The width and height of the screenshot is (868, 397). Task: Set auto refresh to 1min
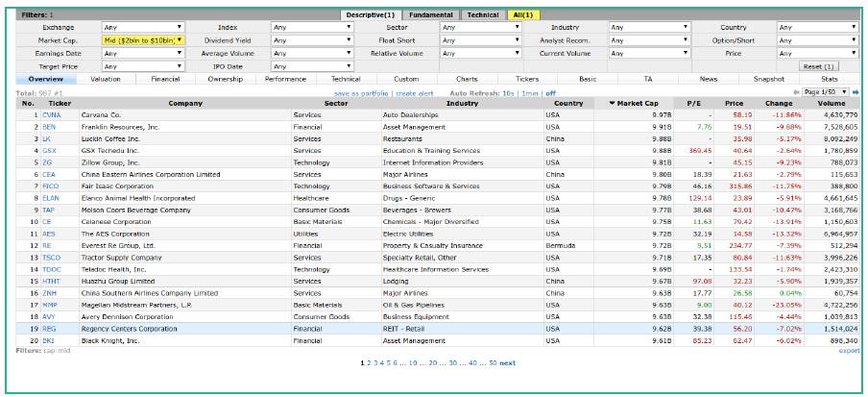pos(530,92)
